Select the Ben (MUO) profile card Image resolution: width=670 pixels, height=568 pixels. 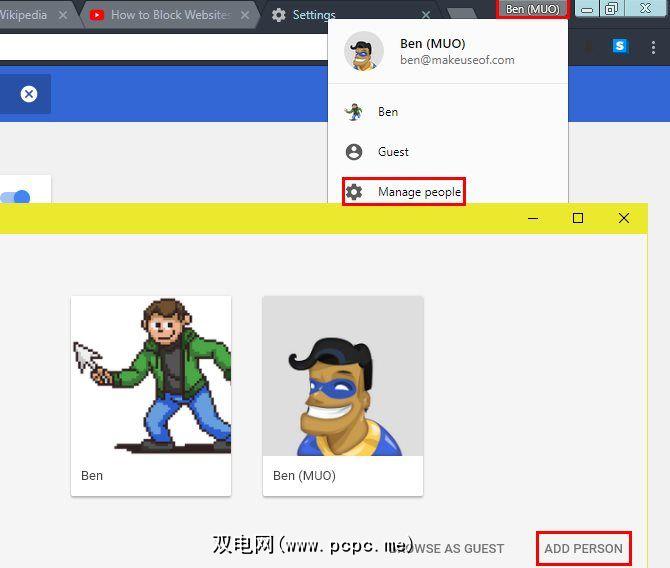pyautogui.click(x=343, y=396)
